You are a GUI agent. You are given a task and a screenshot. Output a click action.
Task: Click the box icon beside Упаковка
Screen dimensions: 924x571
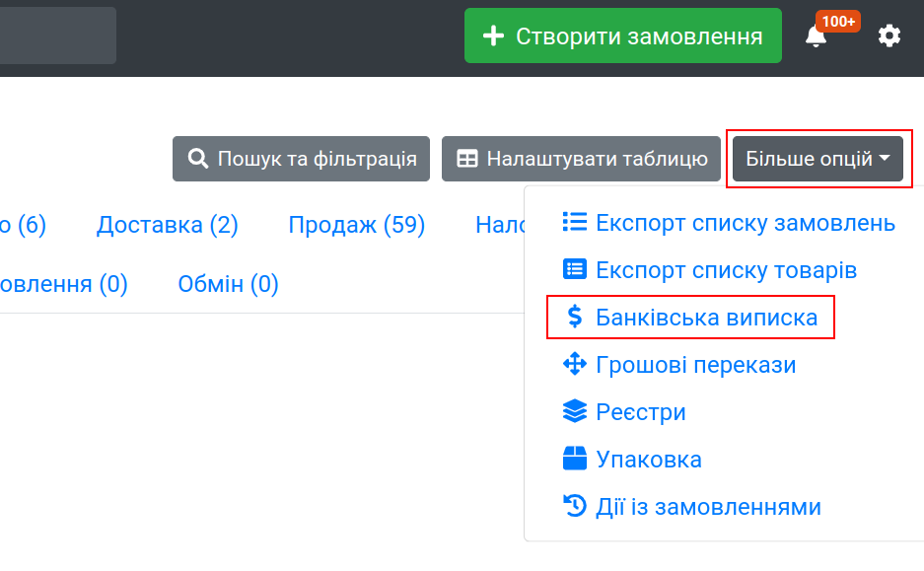(x=574, y=460)
